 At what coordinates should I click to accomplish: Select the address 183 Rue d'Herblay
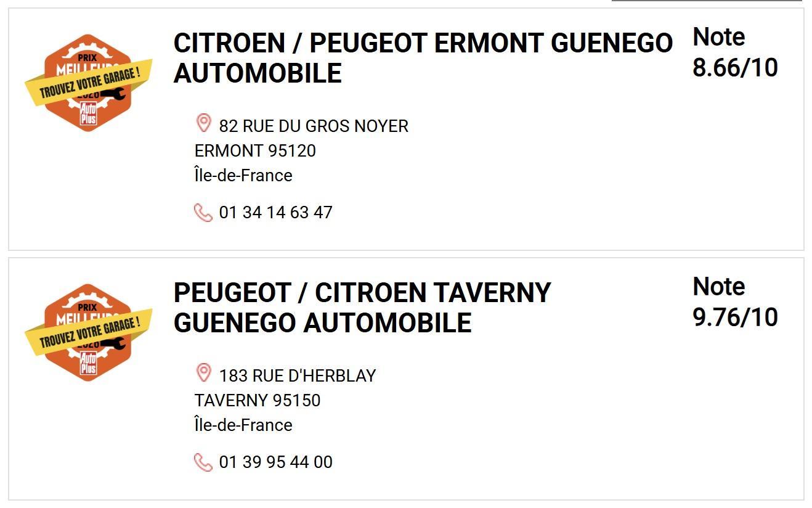(297, 376)
